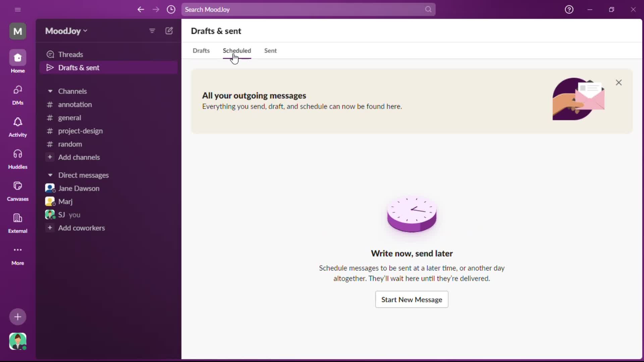The width and height of the screenshot is (644, 362).
Task: Switch to the Sent tab
Action: point(270,50)
